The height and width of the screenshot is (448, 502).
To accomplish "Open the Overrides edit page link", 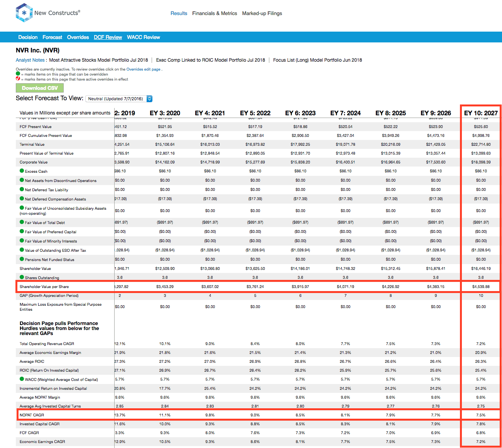I will pyautogui.click(x=143, y=69).
